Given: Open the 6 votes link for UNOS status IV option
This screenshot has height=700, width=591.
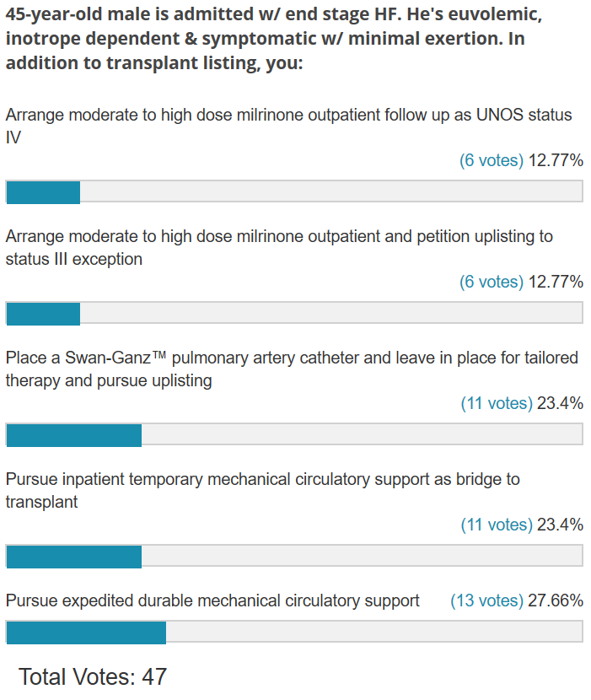Looking at the screenshot, I should (x=492, y=160).
